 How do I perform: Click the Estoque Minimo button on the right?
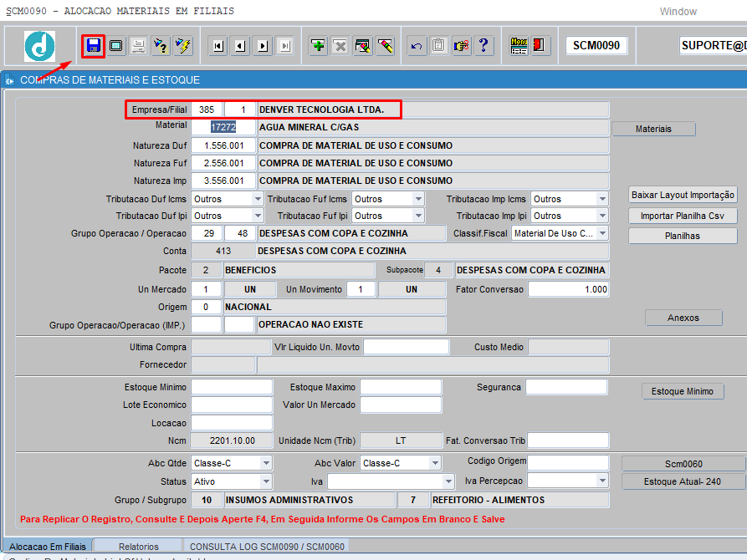683,391
